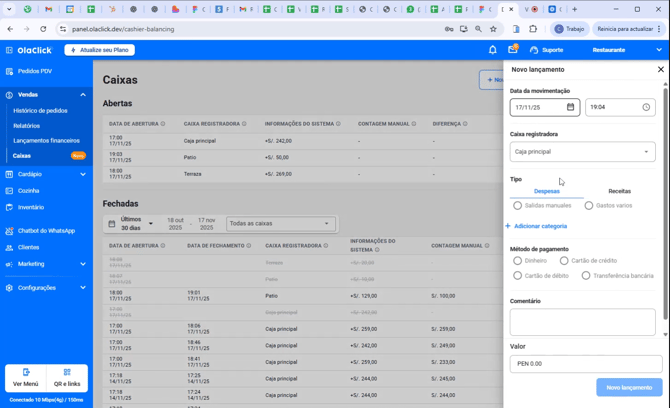Click info icon next to Data de fechamento

click(x=249, y=246)
